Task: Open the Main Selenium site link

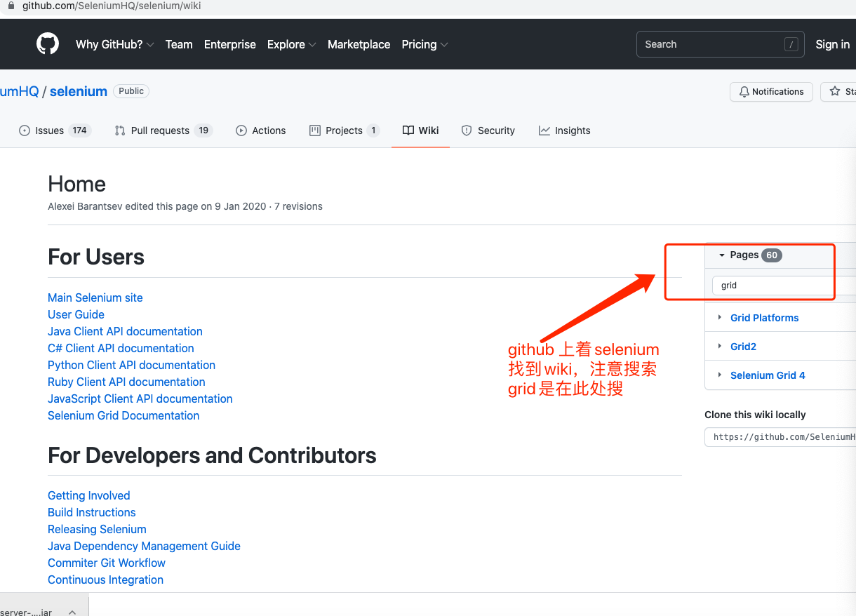Action: 95,297
